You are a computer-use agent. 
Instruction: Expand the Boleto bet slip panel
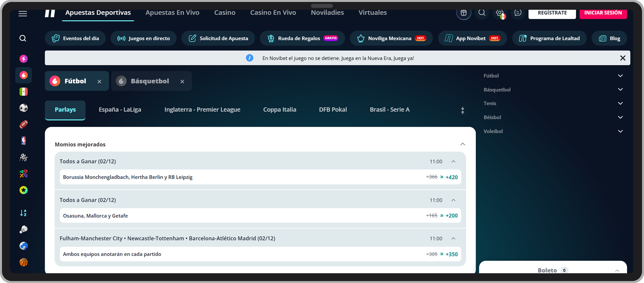pos(617,271)
